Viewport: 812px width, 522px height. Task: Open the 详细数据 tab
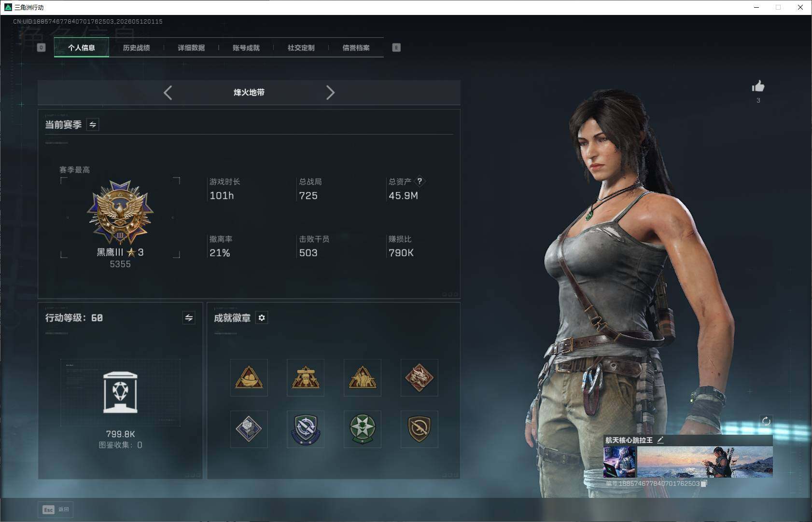coord(191,48)
